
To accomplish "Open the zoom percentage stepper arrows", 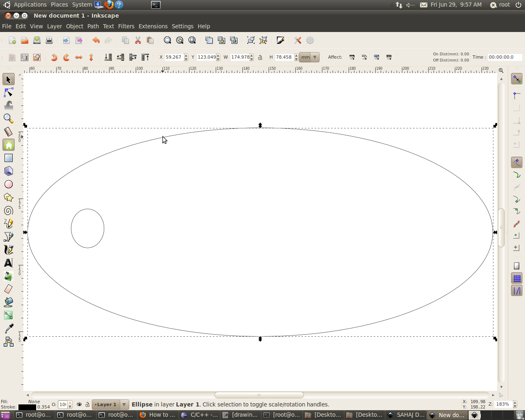I will 515,404.
